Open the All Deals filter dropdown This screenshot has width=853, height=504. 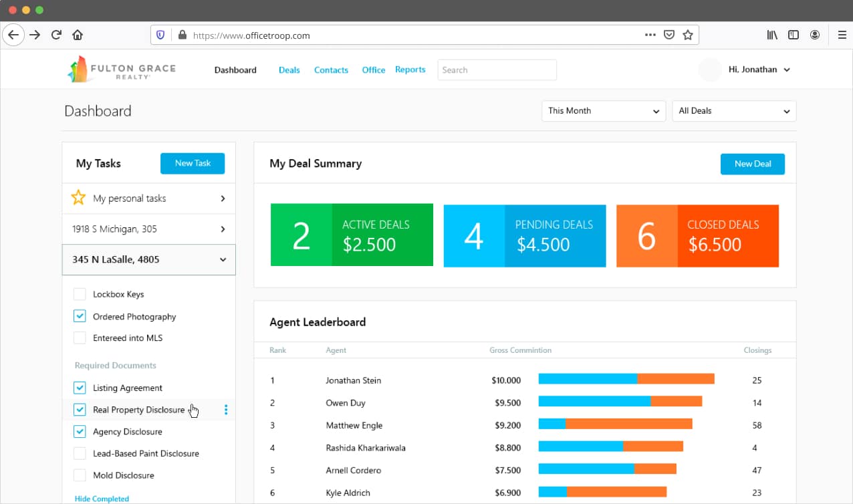[734, 111]
